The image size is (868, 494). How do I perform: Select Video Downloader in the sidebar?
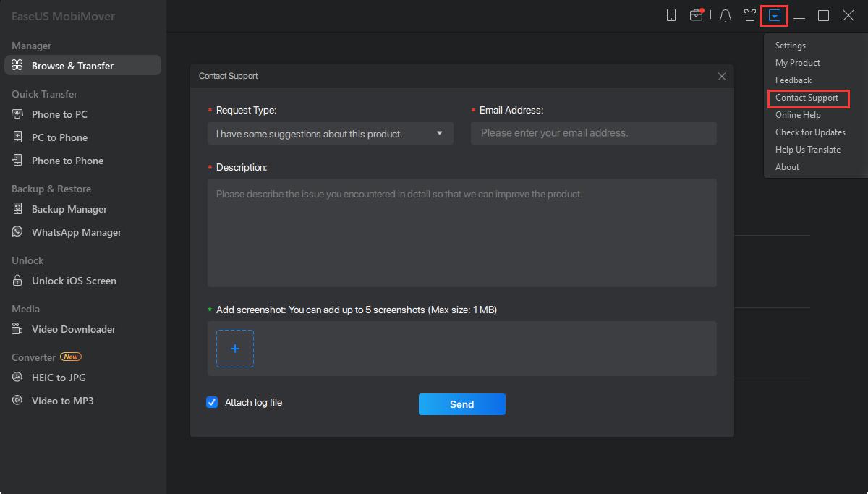click(x=73, y=329)
